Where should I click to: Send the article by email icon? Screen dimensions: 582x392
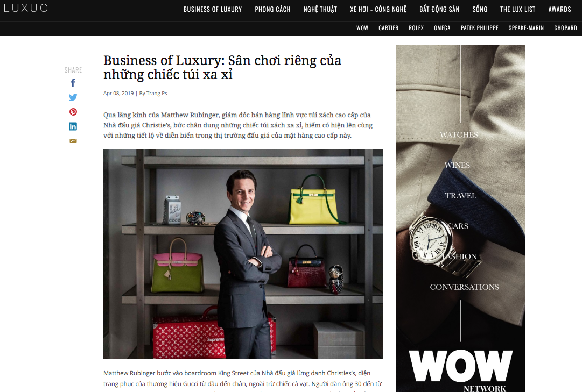tap(73, 141)
